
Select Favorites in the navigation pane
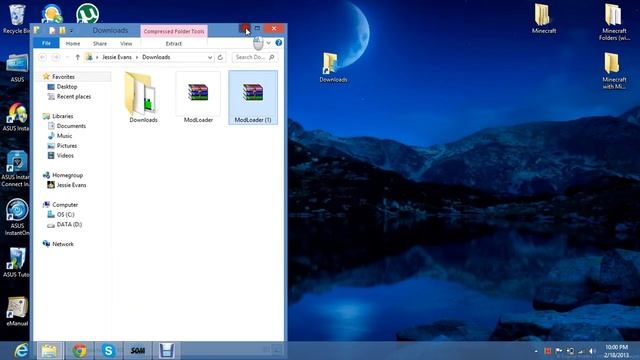point(63,77)
